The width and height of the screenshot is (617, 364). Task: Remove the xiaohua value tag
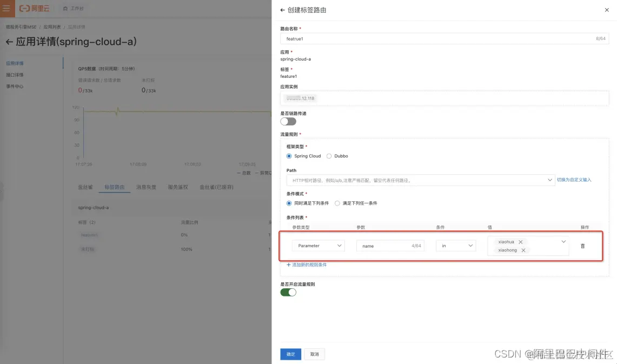521,242
